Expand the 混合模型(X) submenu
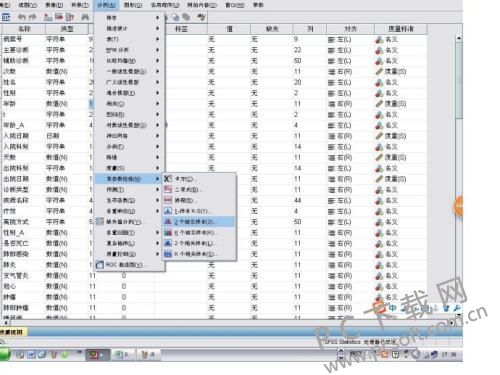The width and height of the screenshot is (500, 375). 129,93
